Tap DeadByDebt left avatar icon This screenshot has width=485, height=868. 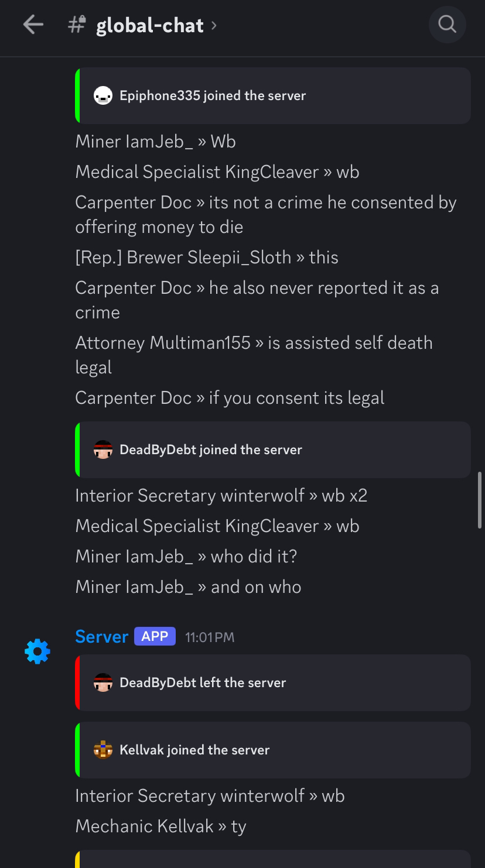coord(103,682)
